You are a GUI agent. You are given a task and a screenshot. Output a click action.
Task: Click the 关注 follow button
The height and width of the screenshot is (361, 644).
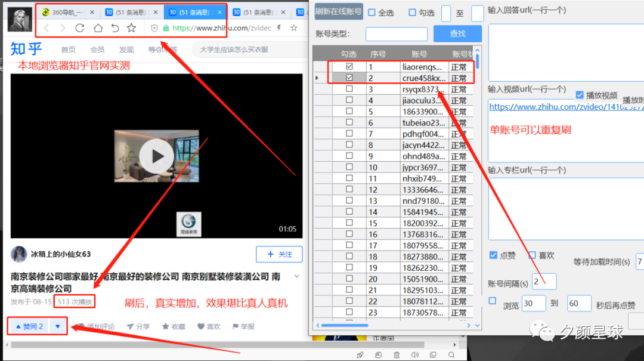click(279, 254)
